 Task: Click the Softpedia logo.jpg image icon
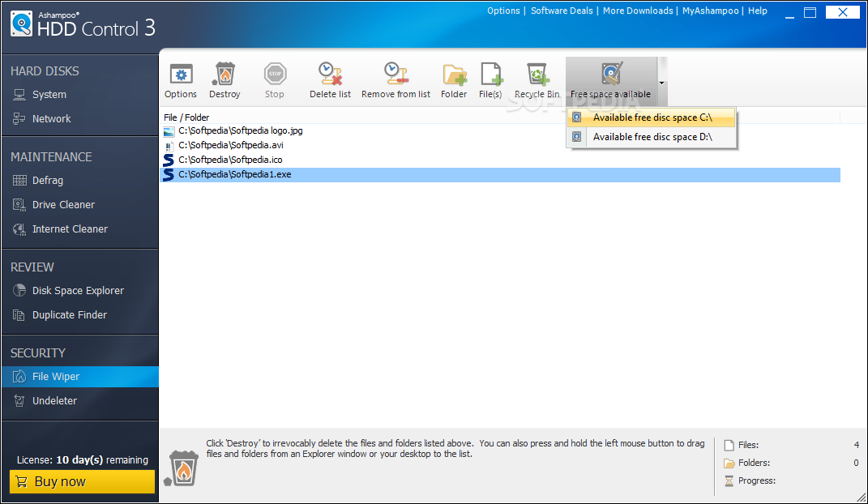tap(169, 131)
